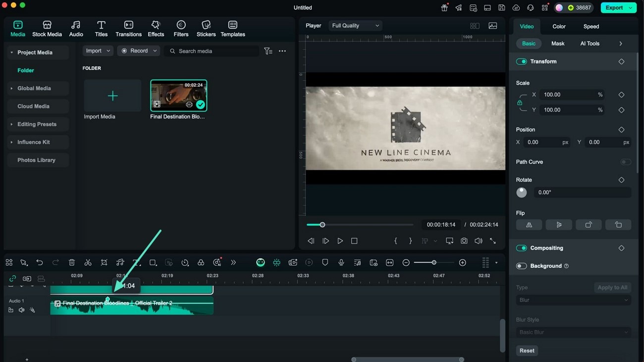Open the Export options arrow
This screenshot has height=362, width=644.
pyautogui.click(x=630, y=8)
